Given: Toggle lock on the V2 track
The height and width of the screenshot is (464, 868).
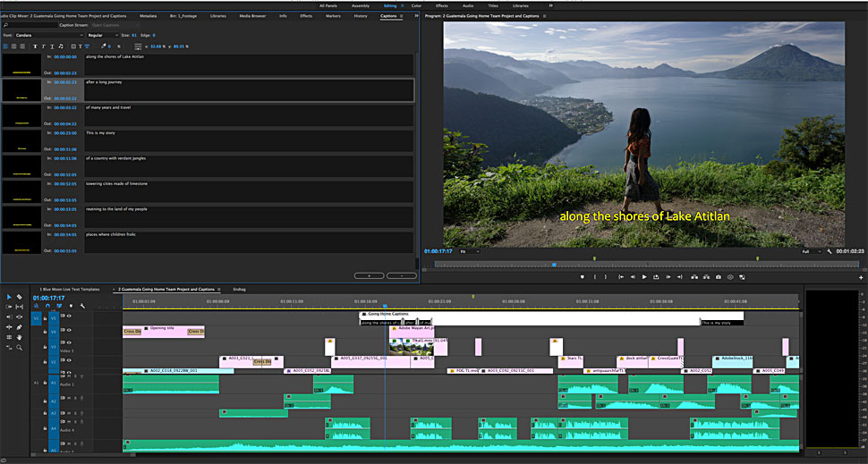Looking at the screenshot, I should coord(44,362).
